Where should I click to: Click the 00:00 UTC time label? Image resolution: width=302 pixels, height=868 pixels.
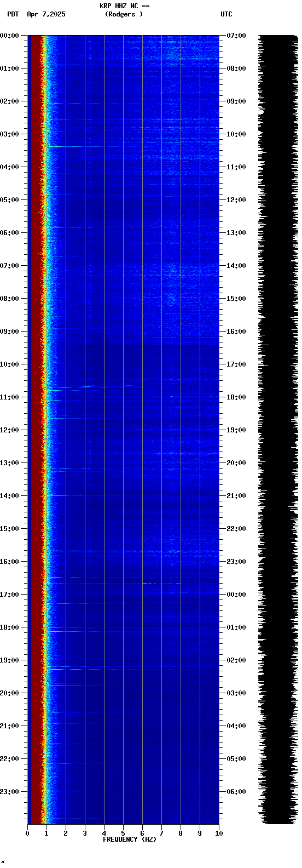[236, 595]
